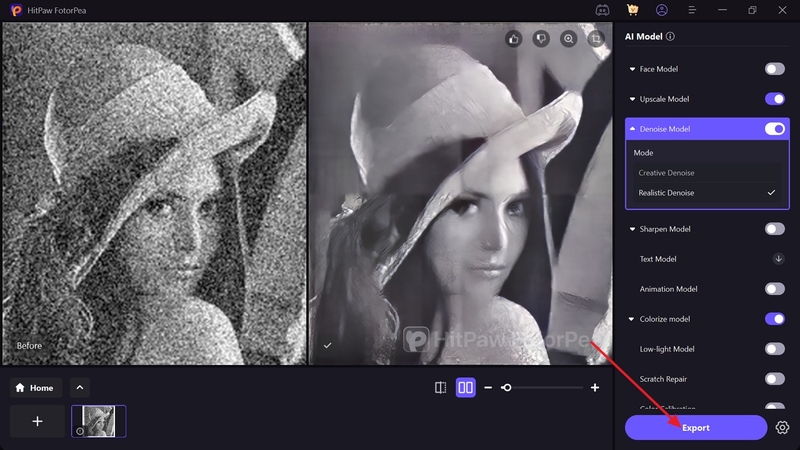Turn off the Denoise Model switch
Image resolution: width=800 pixels, height=450 pixels.
[x=774, y=129]
